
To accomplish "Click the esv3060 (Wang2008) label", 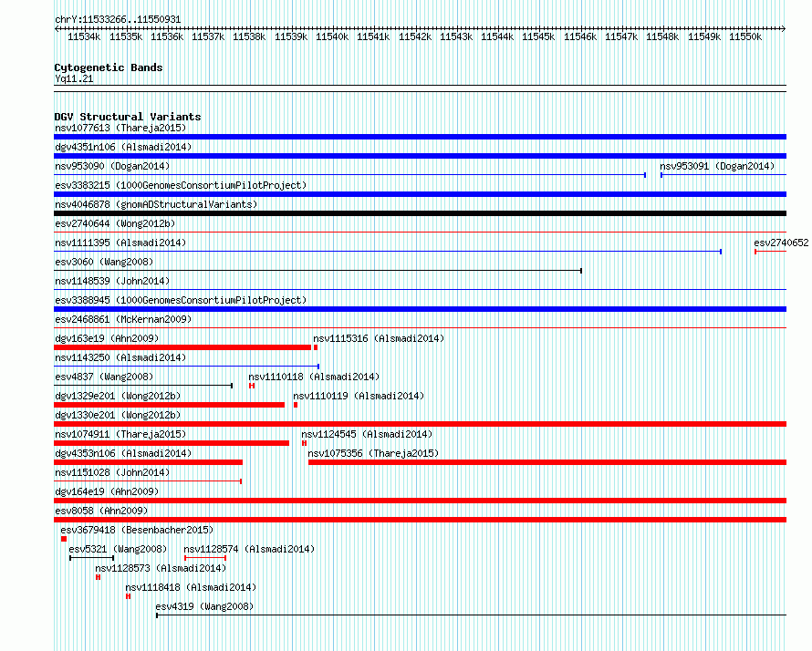I will coord(104,262).
